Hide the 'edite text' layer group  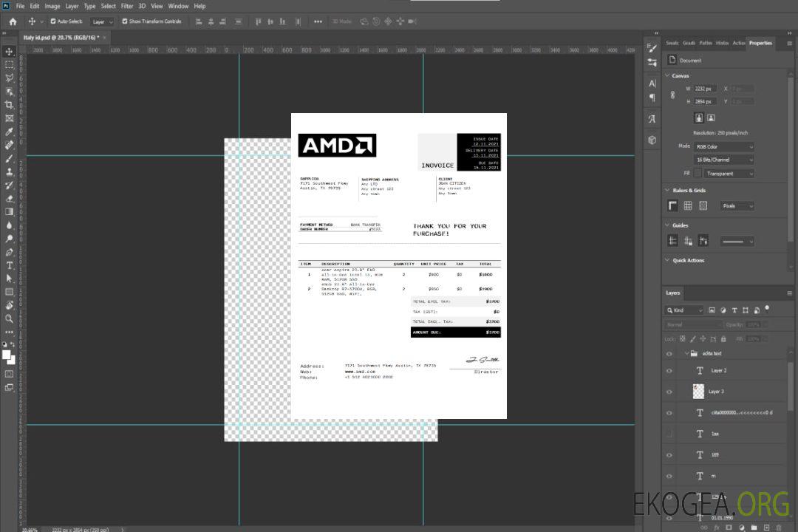(669, 354)
